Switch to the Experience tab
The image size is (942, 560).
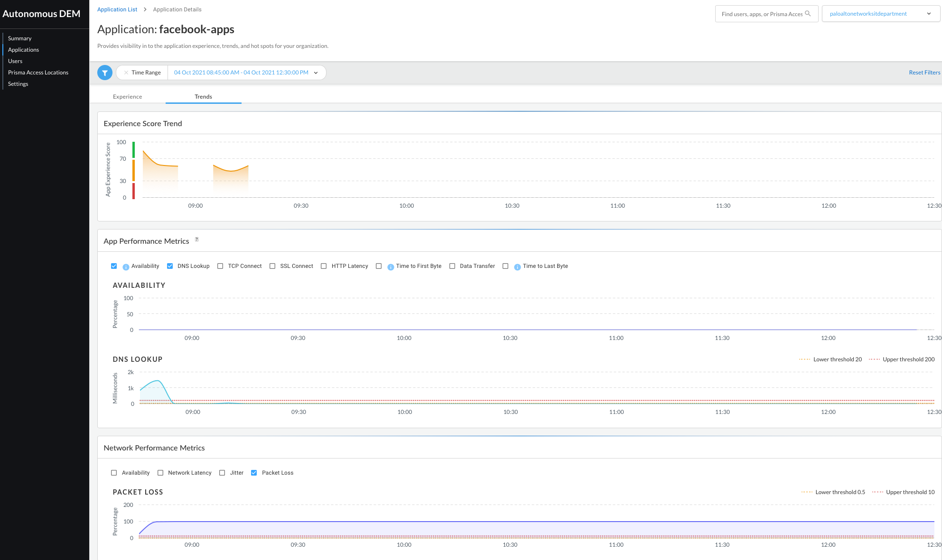pyautogui.click(x=127, y=97)
